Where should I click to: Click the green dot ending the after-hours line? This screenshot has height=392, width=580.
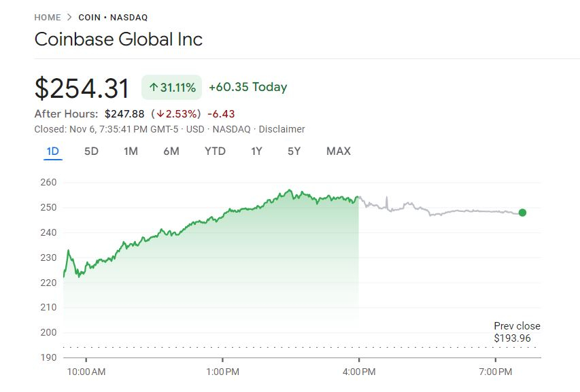coord(522,213)
